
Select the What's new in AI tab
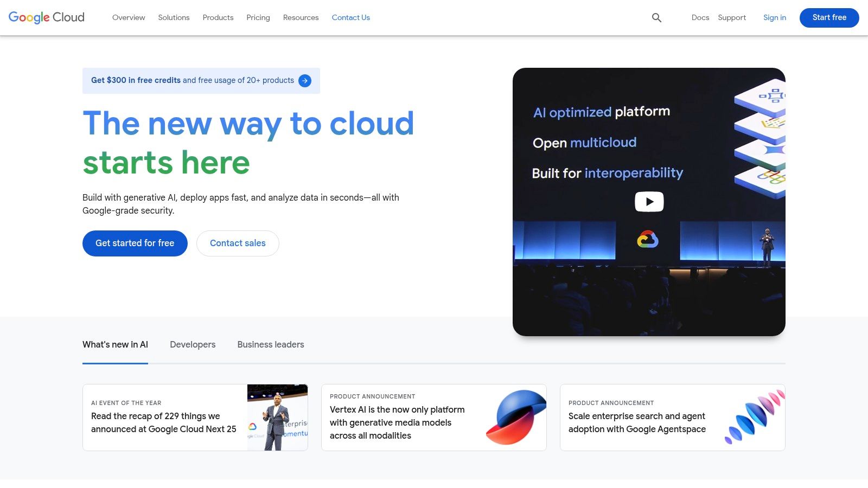(x=115, y=345)
